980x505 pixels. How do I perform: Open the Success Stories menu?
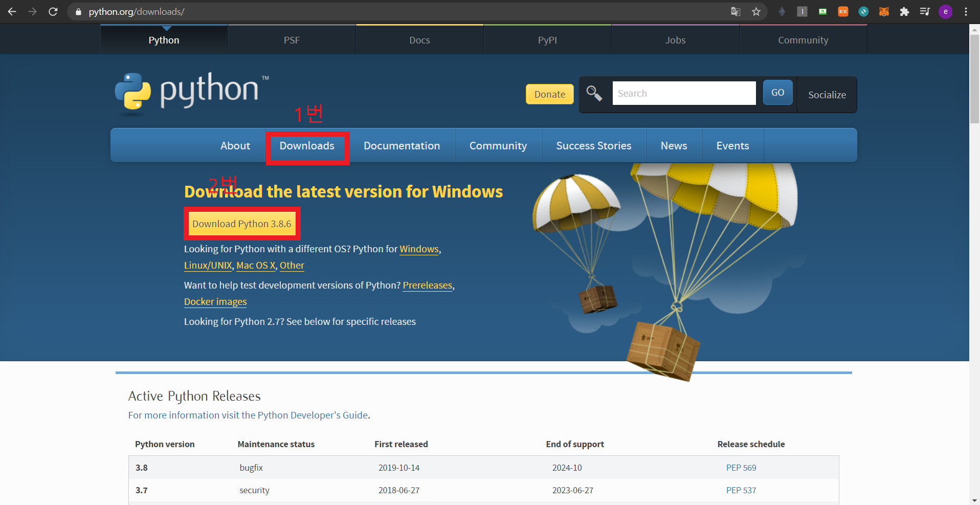tap(594, 146)
